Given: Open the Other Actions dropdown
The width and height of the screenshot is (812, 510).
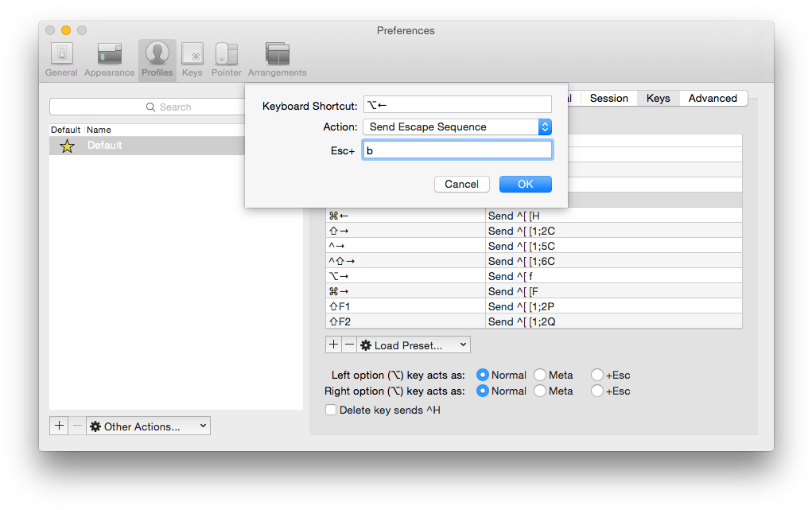Looking at the screenshot, I should point(148,425).
